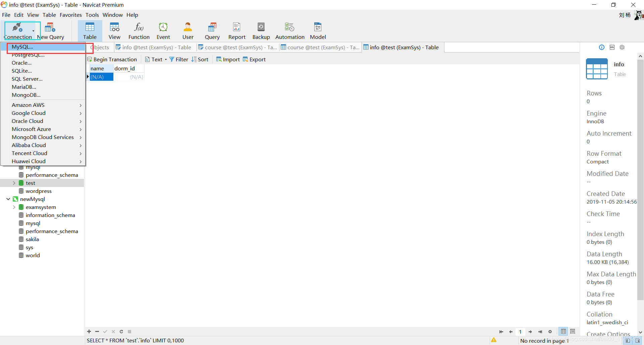The image size is (644, 345).
Task: Show the info panel icon
Action: 602,47
